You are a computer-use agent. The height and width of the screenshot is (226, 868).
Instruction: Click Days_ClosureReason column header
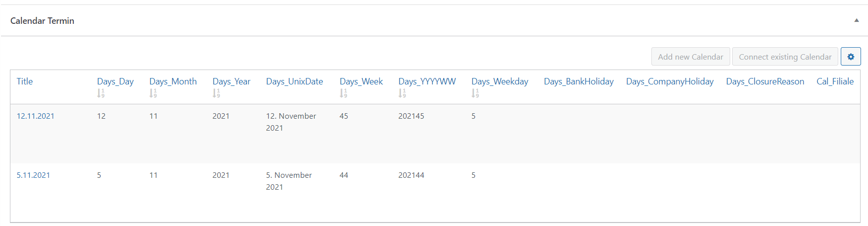click(x=765, y=81)
